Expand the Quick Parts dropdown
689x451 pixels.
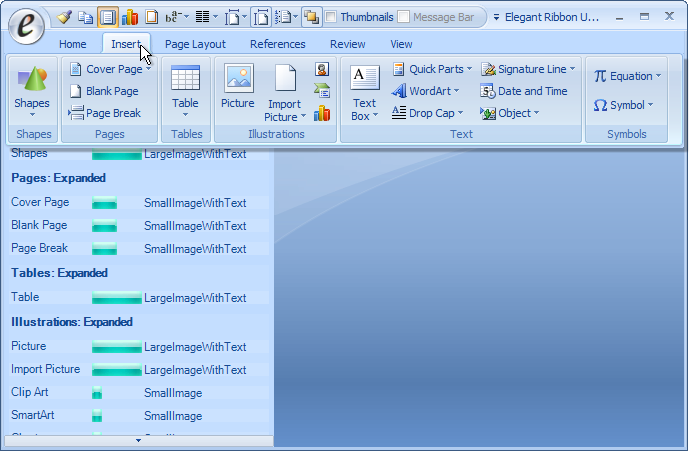(x=469, y=69)
